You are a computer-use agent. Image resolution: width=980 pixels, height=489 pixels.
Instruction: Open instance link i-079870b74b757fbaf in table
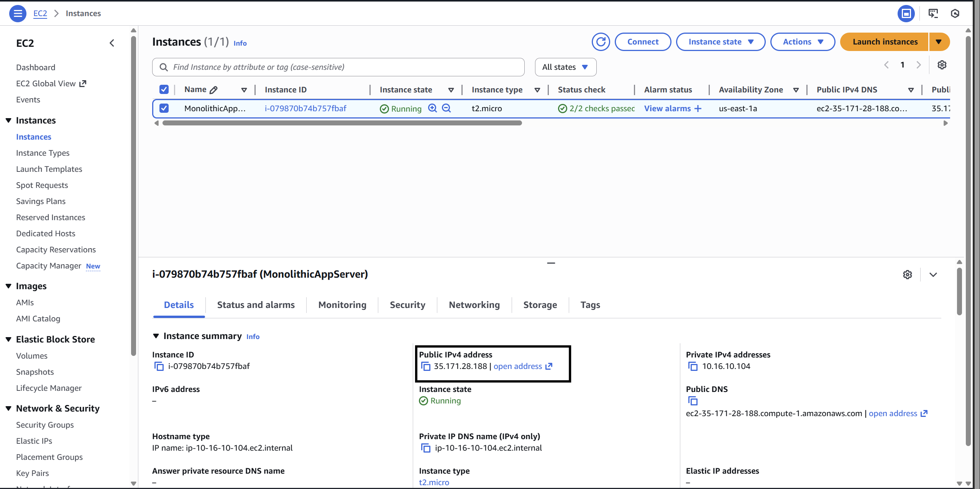pyautogui.click(x=305, y=109)
